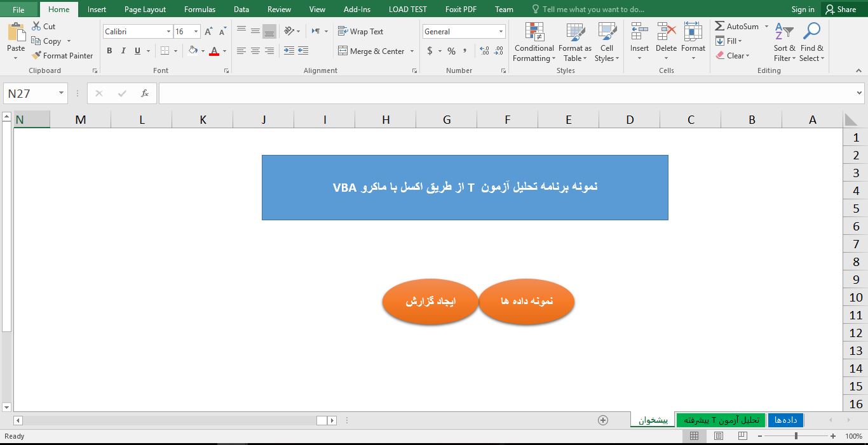This screenshot has width=868, height=445.
Task: Click Sign in link
Action: pos(803,10)
